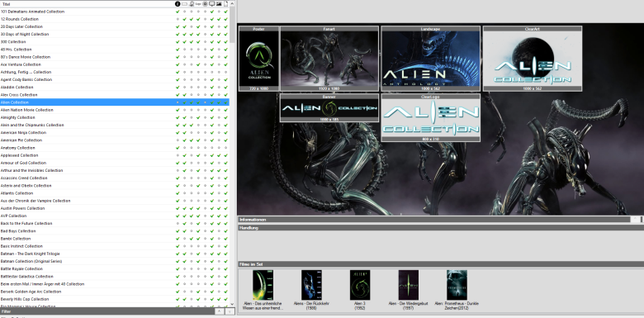Sort by the Landscape image column icon

point(219,3)
